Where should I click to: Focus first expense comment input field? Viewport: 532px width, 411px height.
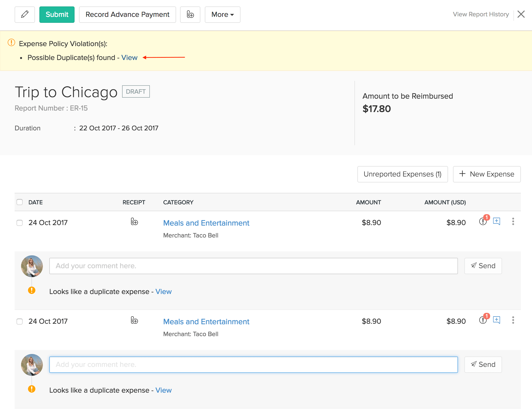tap(253, 266)
